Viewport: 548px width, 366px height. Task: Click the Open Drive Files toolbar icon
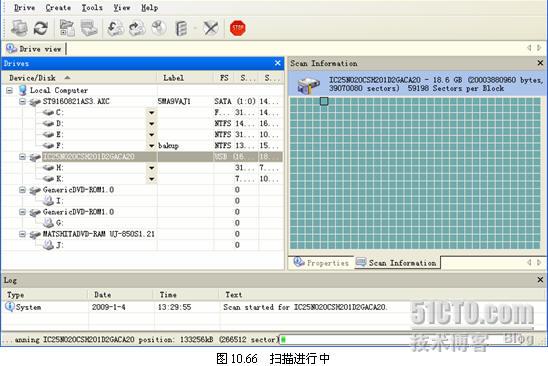tap(67, 28)
